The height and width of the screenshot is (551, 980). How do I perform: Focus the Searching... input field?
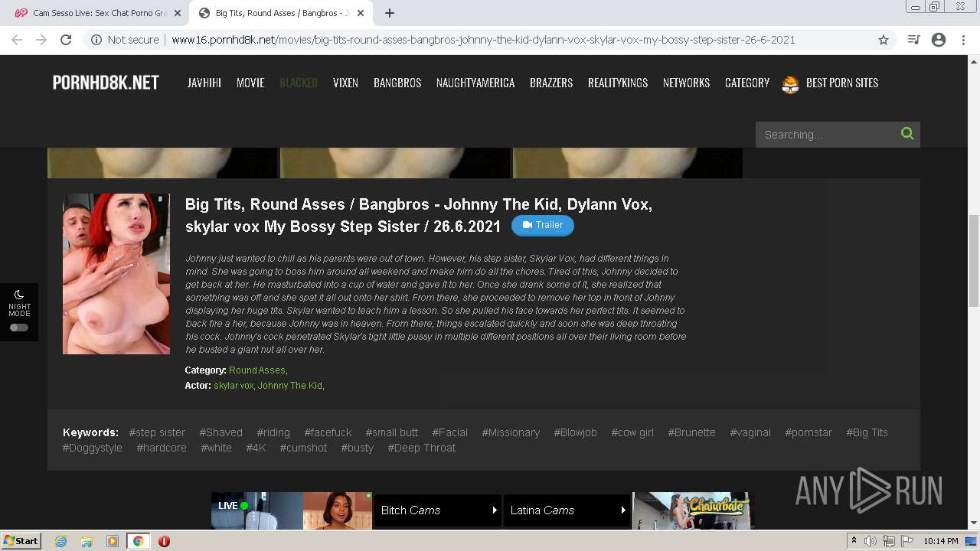click(827, 134)
